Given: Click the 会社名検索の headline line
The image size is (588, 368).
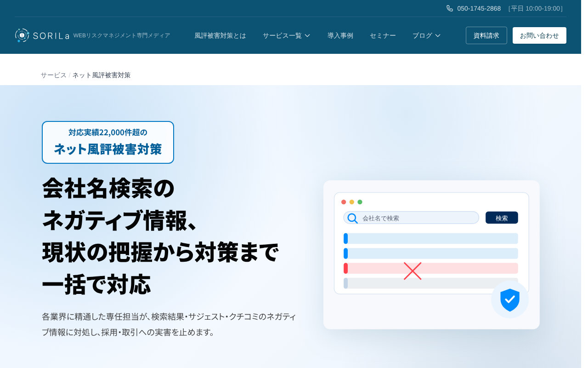Looking at the screenshot, I should pos(108,188).
